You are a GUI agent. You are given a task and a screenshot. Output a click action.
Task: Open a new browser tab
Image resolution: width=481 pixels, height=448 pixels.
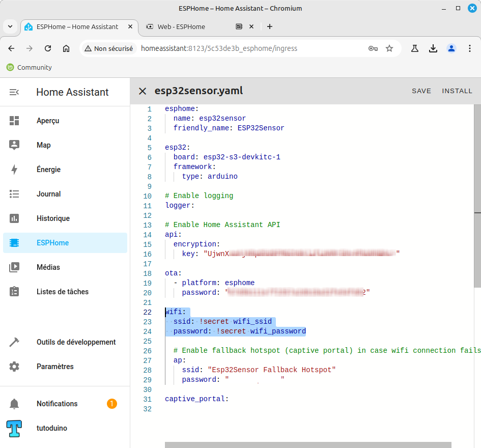pyautogui.click(x=270, y=26)
